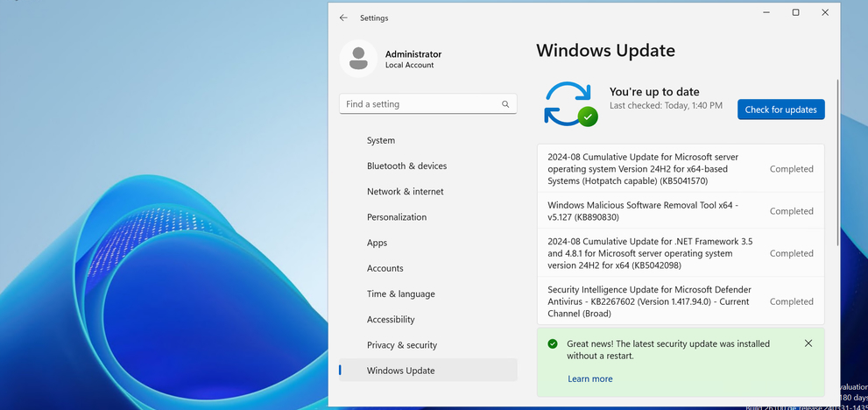Minimize the Settings window
The image size is (868, 410).
766,12
